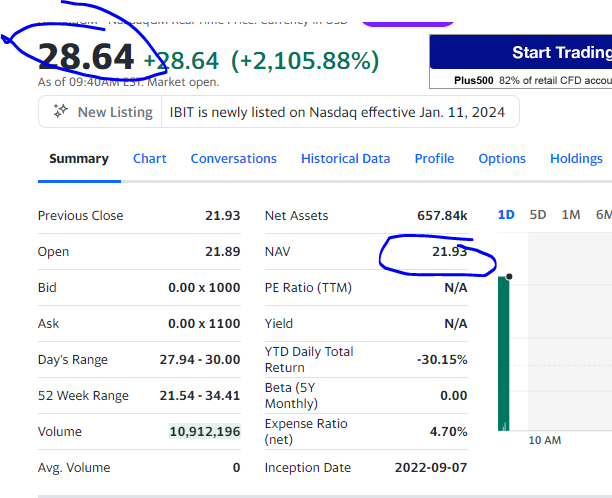Switch to the Options tab
Image resolution: width=612 pixels, height=498 pixels.
502,158
